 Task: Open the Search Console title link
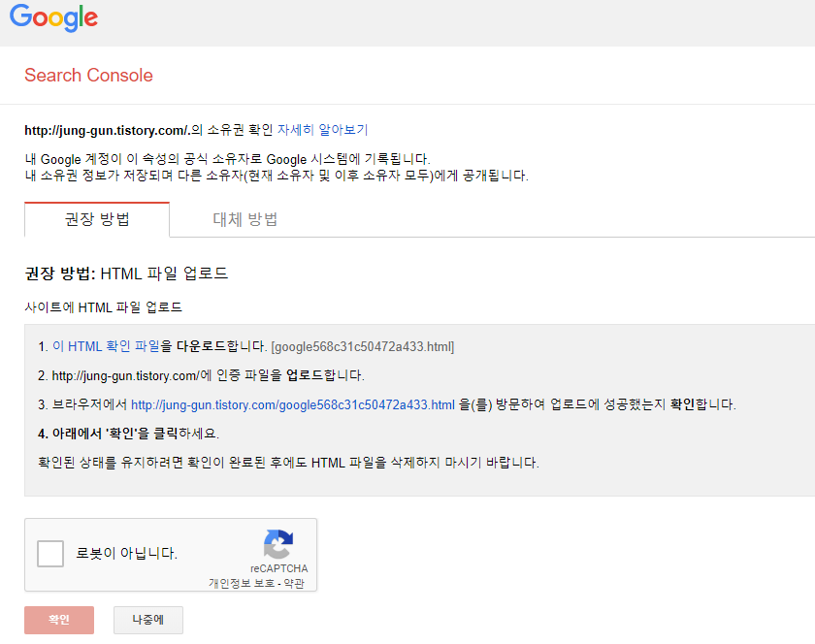[x=89, y=76]
